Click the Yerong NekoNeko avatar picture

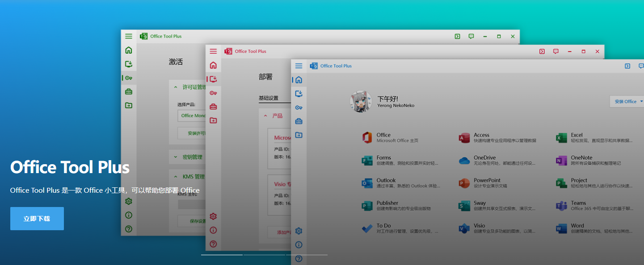(x=361, y=102)
